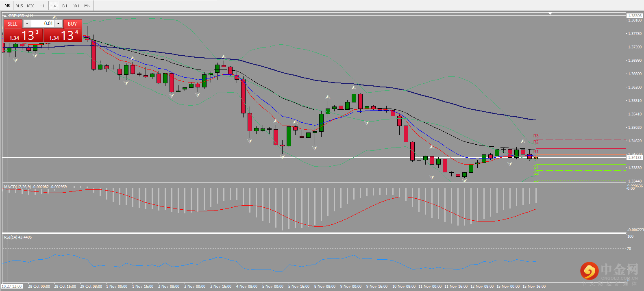The image size is (644, 291).
Task: Click the R2 pivot resistance label
Action: (536, 142)
